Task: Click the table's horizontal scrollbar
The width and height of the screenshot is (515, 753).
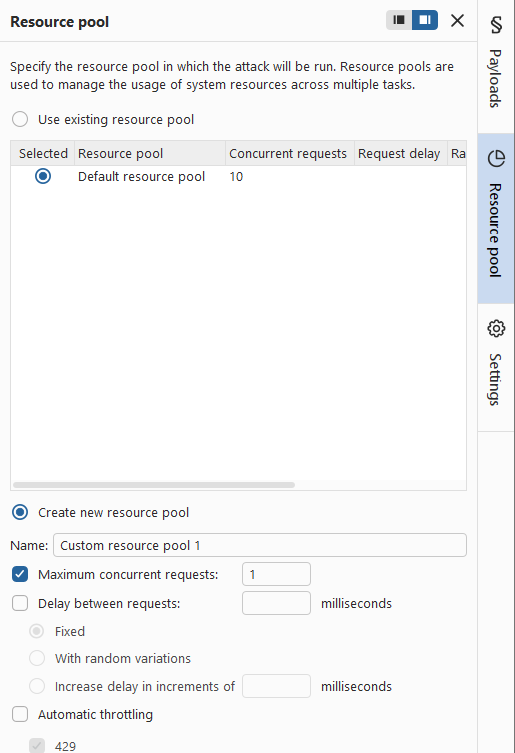Action: [154, 485]
